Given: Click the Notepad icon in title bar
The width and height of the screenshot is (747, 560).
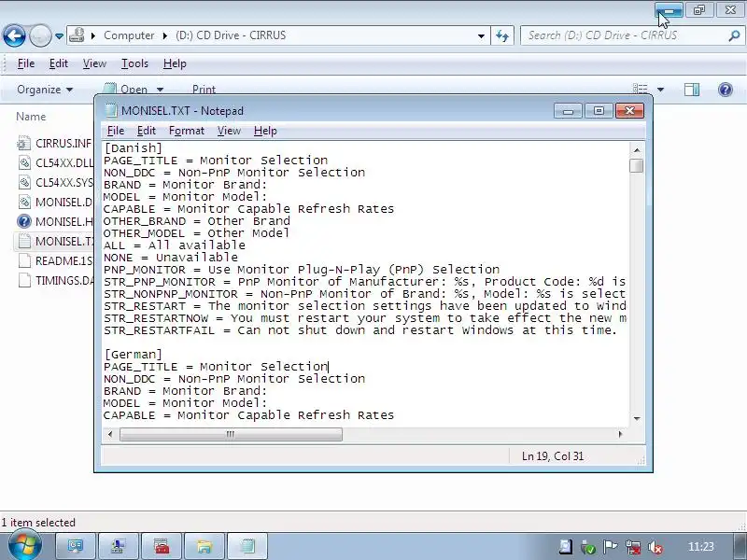Looking at the screenshot, I should click(110, 110).
